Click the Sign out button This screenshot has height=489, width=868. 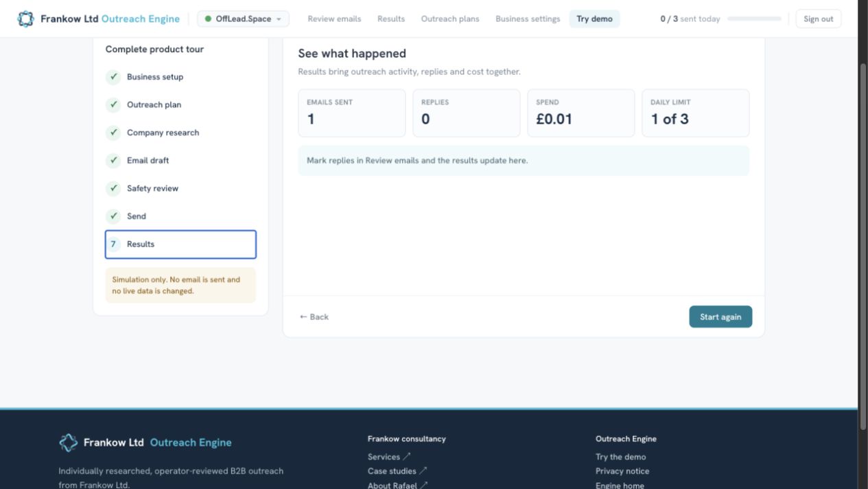coord(819,19)
